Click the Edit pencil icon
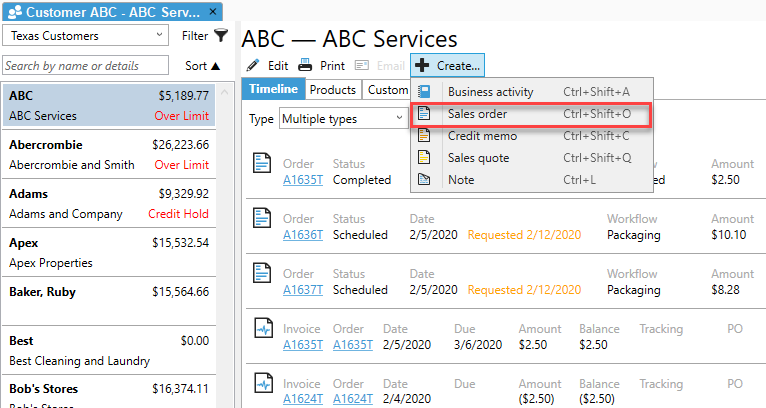 (253, 65)
